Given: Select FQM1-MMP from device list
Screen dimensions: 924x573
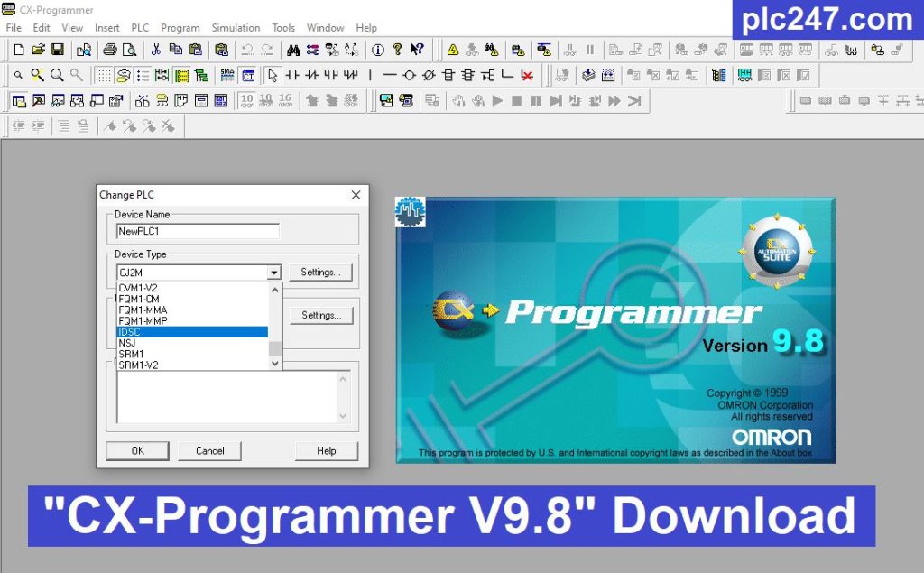Looking at the screenshot, I should (x=192, y=320).
